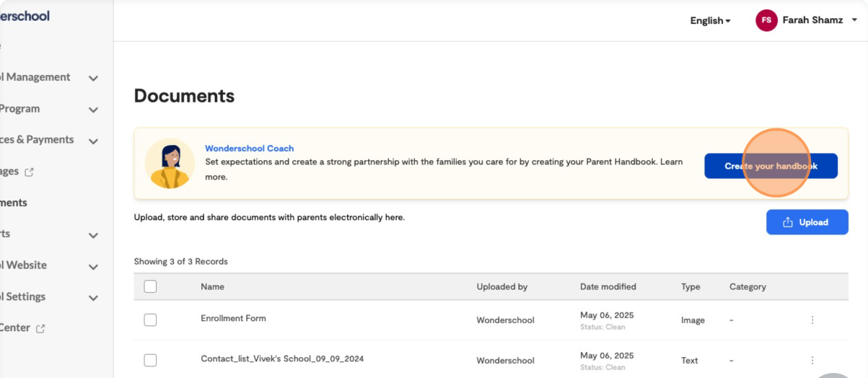Sort by the Name column header

pos(212,286)
